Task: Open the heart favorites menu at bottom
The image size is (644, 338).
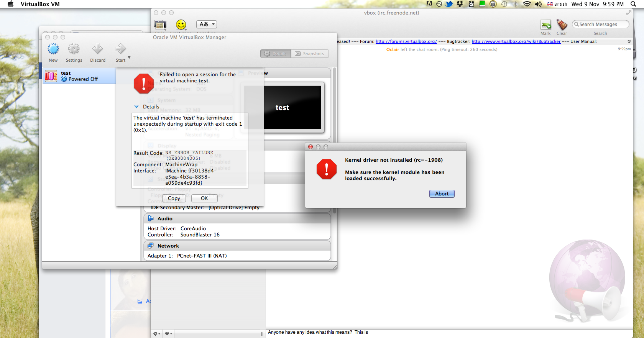Action: (168, 334)
